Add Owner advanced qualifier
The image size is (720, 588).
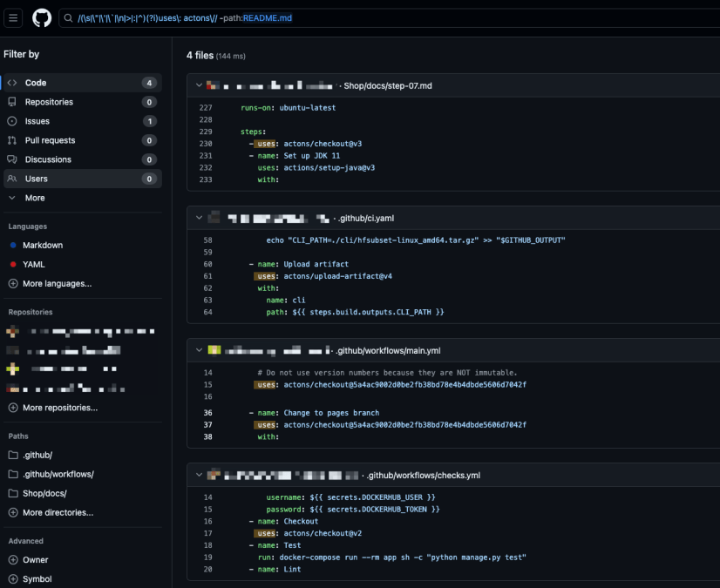point(36,560)
